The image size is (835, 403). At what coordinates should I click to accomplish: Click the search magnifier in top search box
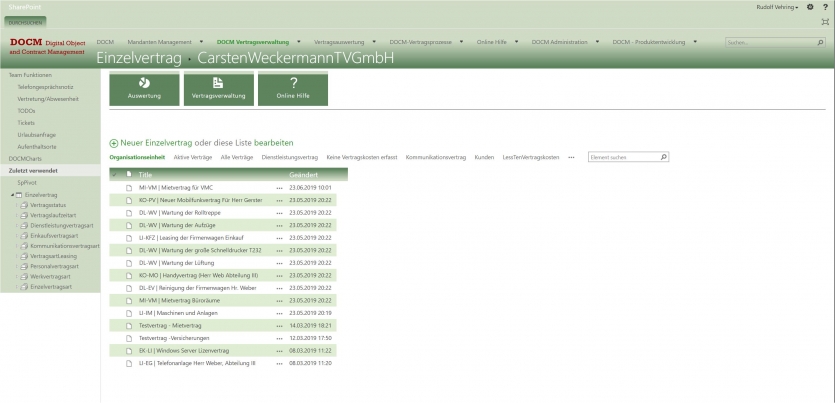coord(820,42)
